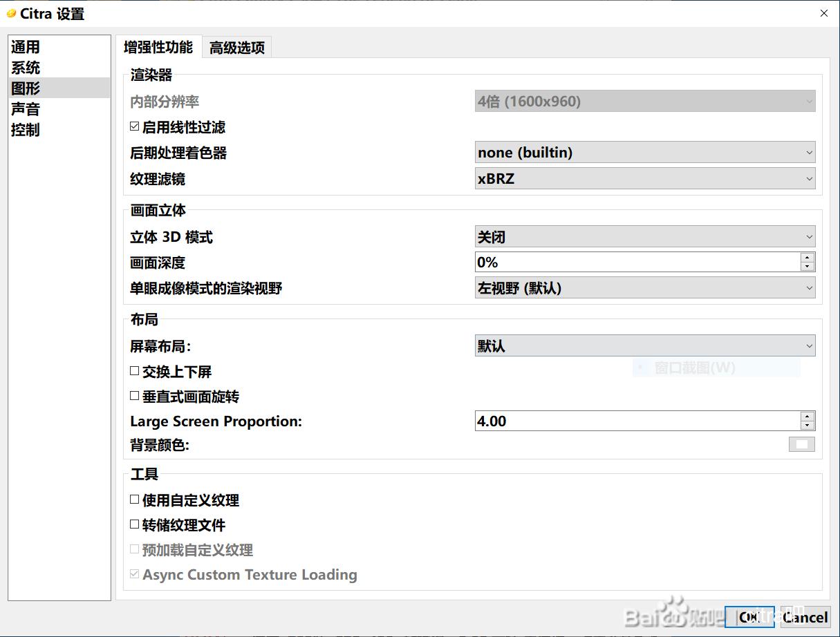Open the 纹理滤镜 xBRZ dropdown
The width and height of the screenshot is (840, 637).
(645, 179)
